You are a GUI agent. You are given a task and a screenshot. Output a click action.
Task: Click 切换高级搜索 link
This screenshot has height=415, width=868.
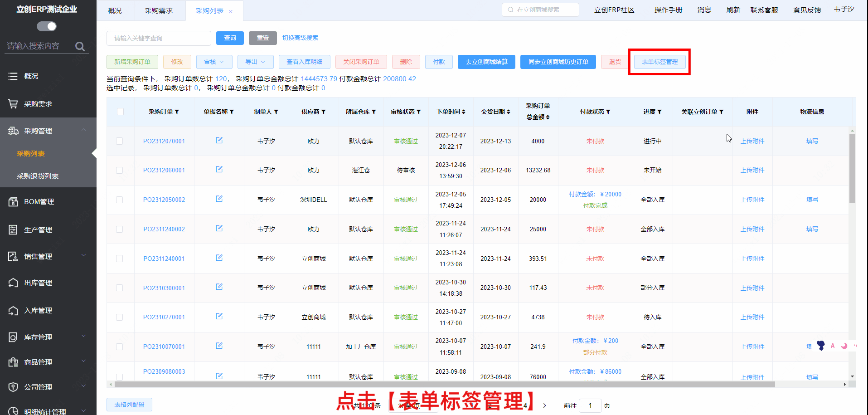point(300,38)
